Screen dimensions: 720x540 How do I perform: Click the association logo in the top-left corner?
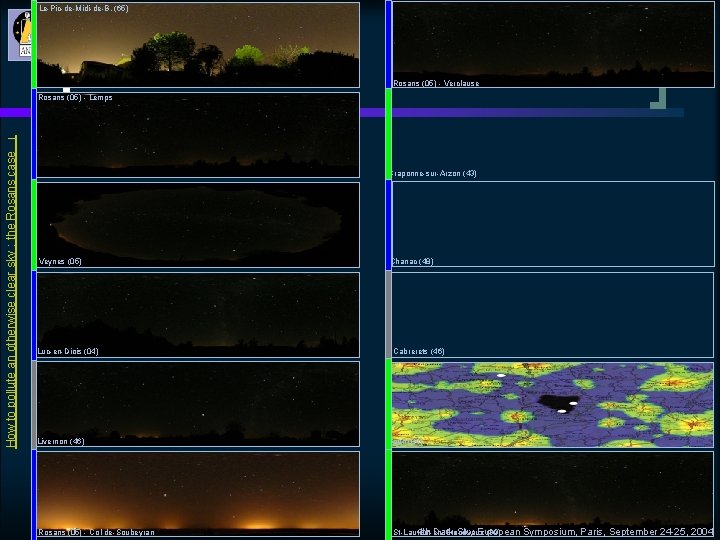[x=20, y=35]
